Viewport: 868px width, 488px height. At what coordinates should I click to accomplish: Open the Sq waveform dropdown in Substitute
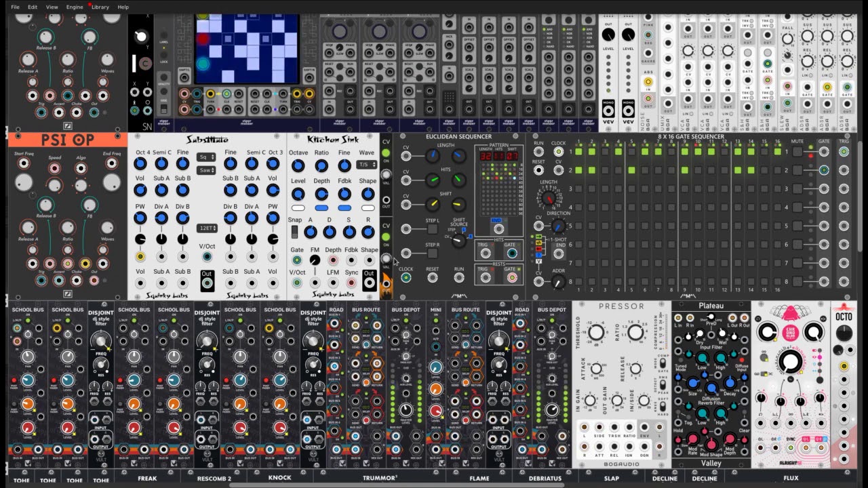coord(206,157)
